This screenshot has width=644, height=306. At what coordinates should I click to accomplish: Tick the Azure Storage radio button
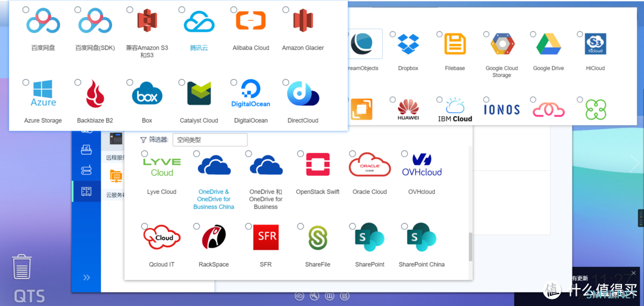coord(26,82)
